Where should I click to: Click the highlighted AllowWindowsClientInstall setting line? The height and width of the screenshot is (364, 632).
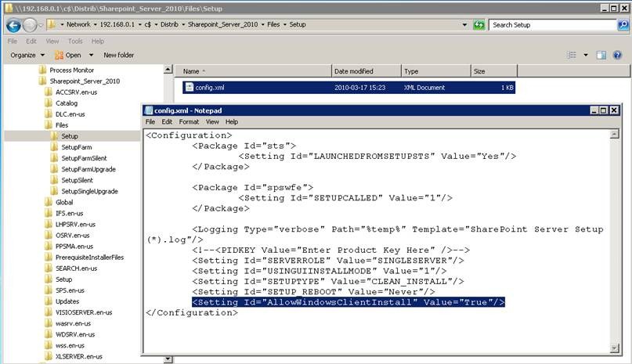tap(349, 302)
